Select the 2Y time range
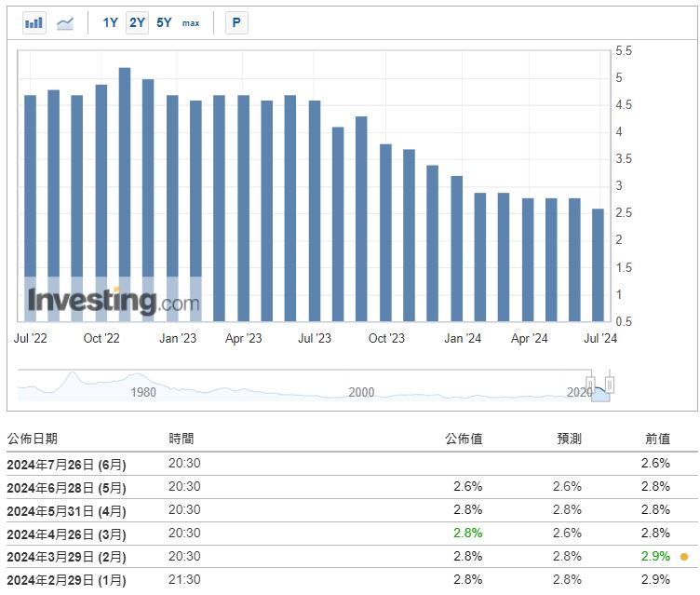This screenshot has height=595, width=700. point(137,22)
